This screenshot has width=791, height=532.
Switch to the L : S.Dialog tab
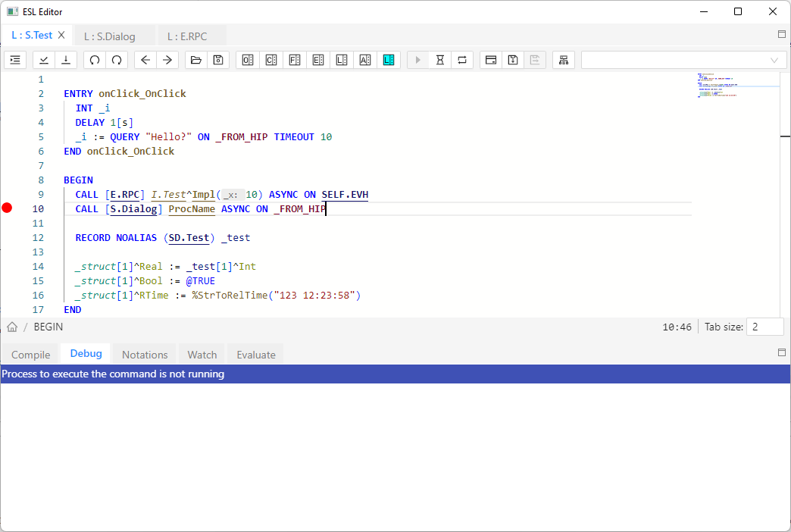tap(110, 36)
